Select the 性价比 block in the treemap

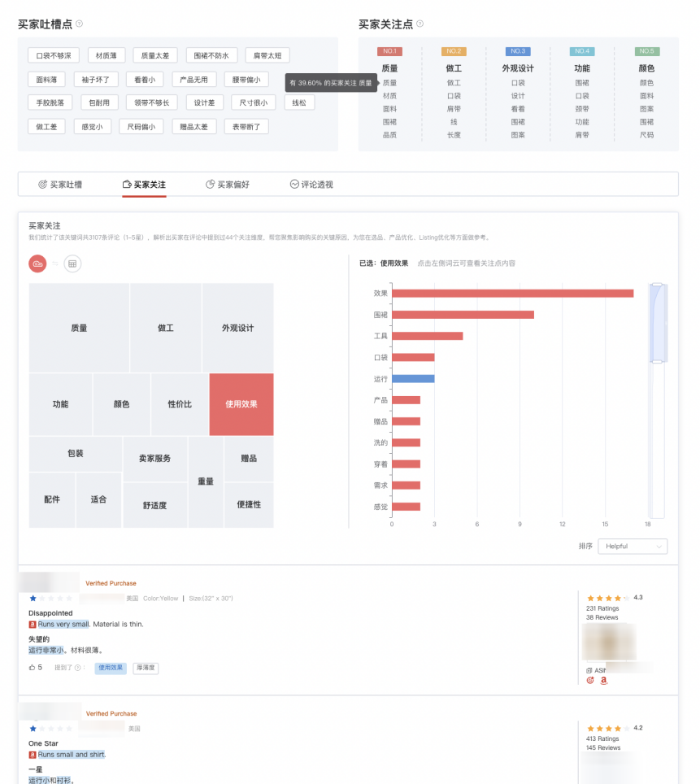pos(180,404)
